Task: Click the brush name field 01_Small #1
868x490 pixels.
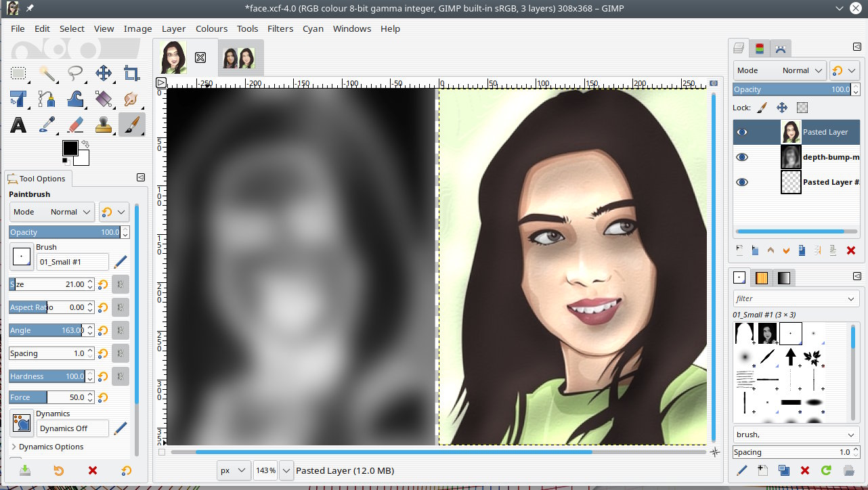Action: coord(72,262)
